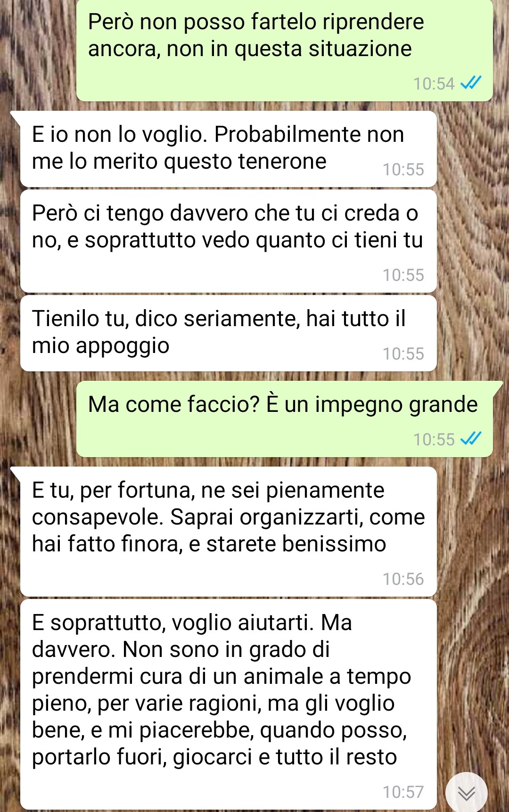Tap timestamp of 'questo tenerone' message
Image resolution: width=509 pixels, height=812 pixels.
pyautogui.click(x=403, y=170)
